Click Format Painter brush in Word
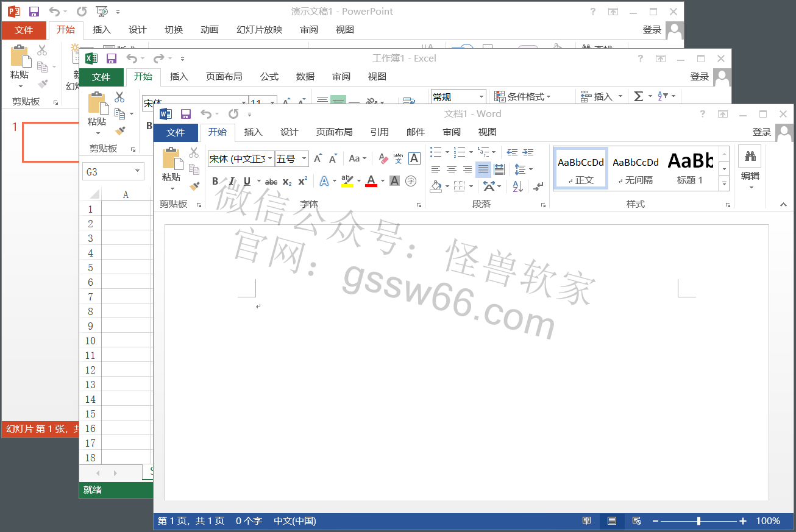Screen dimensions: 796x532 [x=194, y=186]
